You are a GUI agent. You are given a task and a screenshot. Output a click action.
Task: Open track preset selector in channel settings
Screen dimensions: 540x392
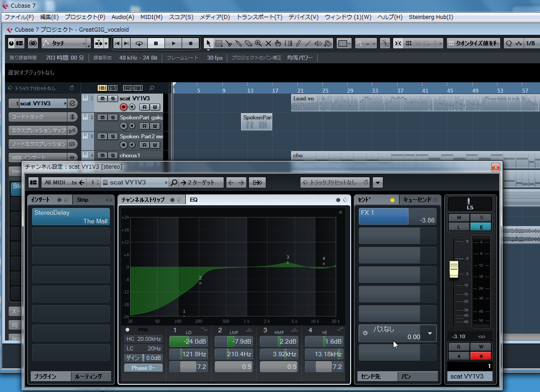(335, 183)
